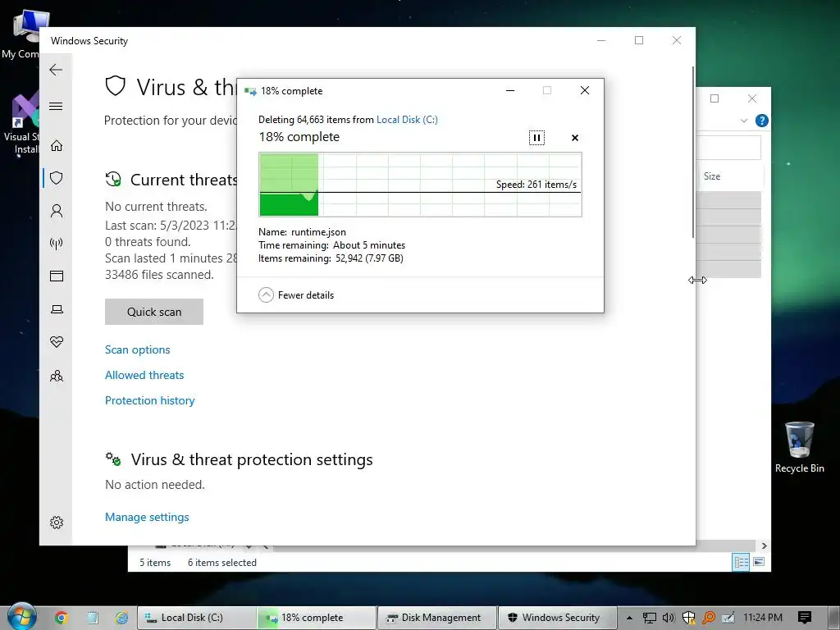The image size is (840, 630).
Task: Open the Recycle Bin desktop icon
Action: [x=799, y=447]
